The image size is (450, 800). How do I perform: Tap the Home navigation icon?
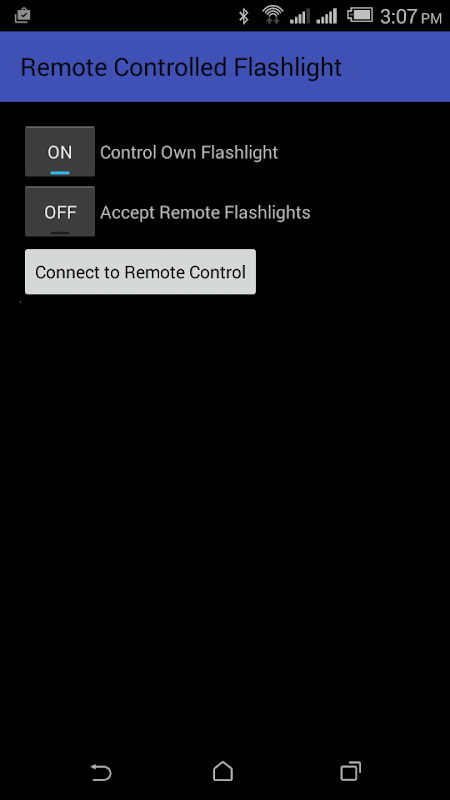point(223,771)
